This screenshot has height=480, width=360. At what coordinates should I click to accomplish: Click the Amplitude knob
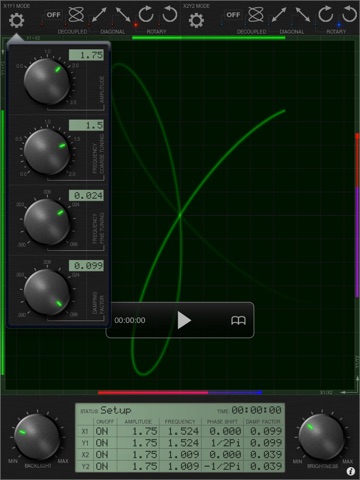(x=46, y=81)
